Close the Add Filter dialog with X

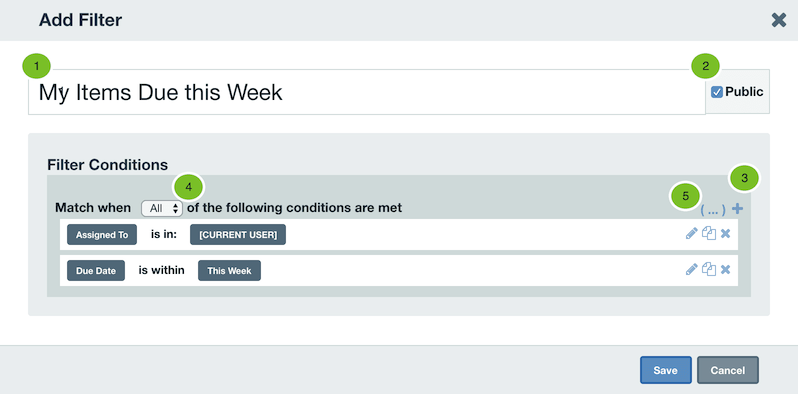[x=779, y=20]
